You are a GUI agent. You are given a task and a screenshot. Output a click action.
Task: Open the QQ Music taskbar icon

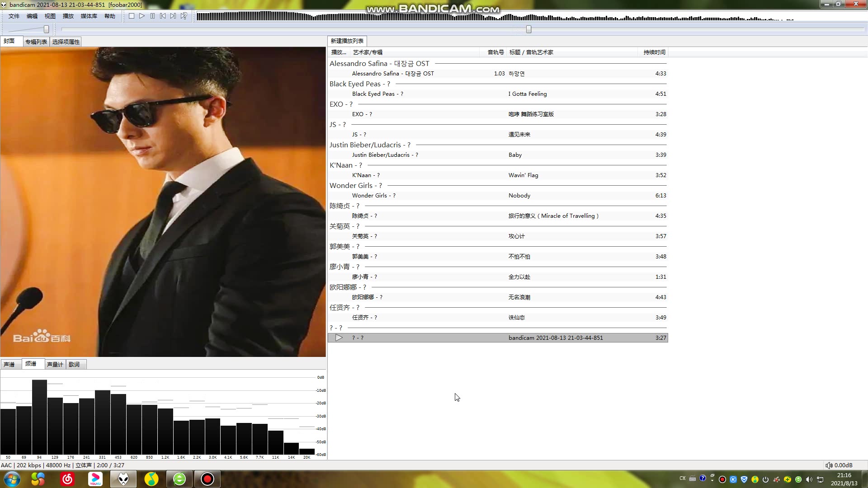tap(151, 479)
